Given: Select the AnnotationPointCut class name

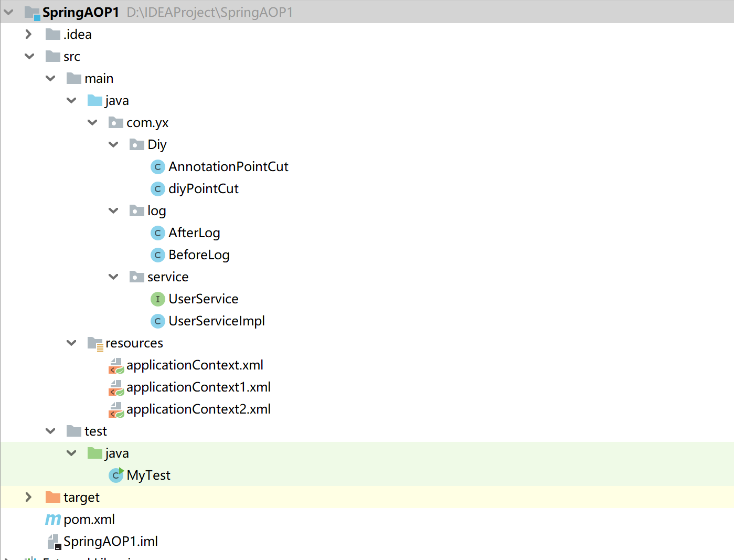Looking at the screenshot, I should pos(228,167).
